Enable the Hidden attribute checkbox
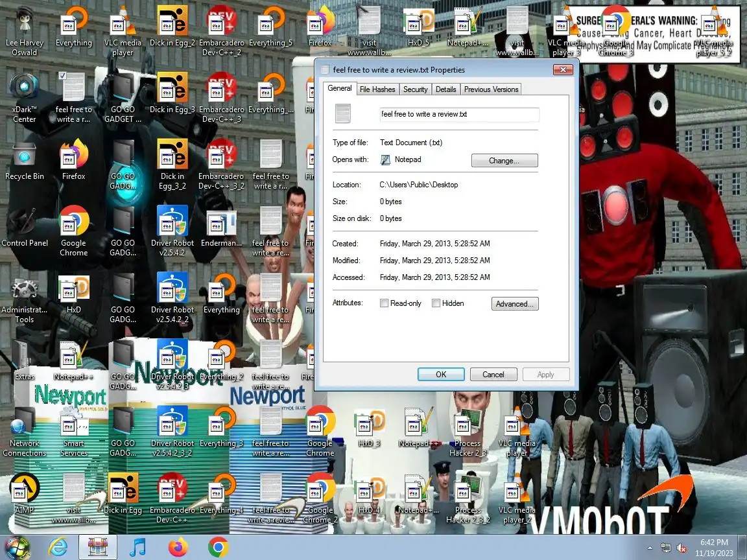The height and width of the screenshot is (560, 747). (436, 303)
